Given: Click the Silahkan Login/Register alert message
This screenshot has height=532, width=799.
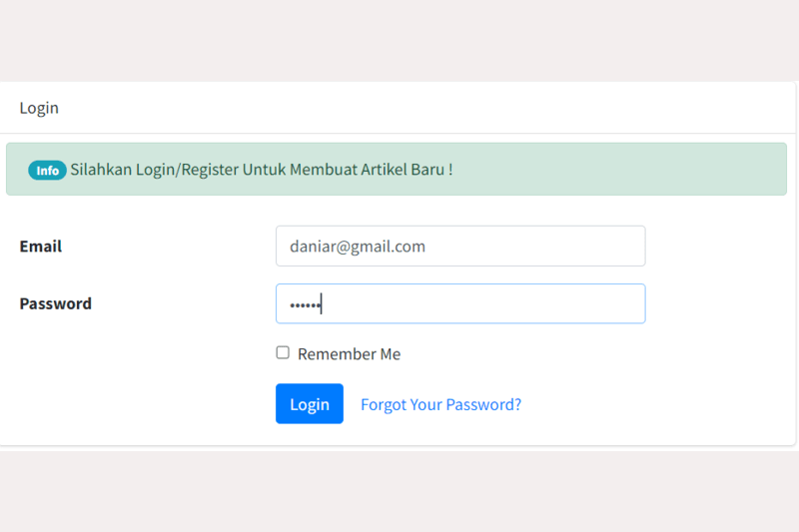Looking at the screenshot, I should click(261, 170).
